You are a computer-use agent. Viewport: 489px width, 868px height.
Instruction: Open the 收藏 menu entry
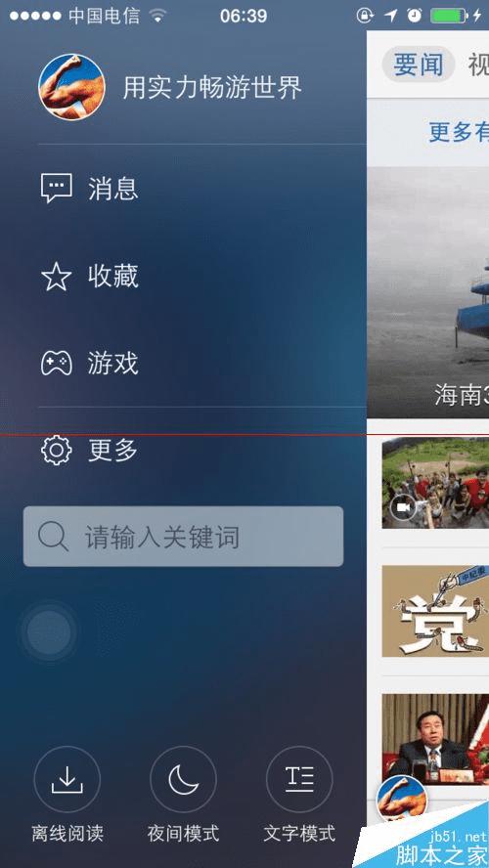112,277
